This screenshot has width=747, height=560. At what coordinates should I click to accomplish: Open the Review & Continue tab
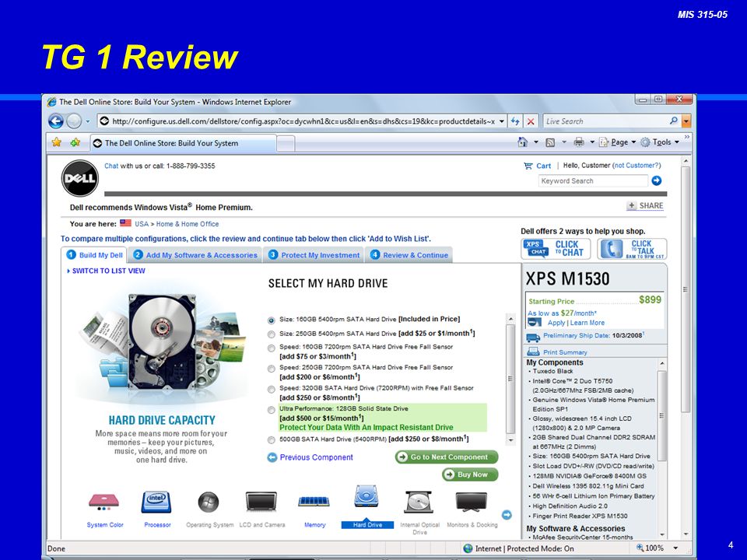409,255
